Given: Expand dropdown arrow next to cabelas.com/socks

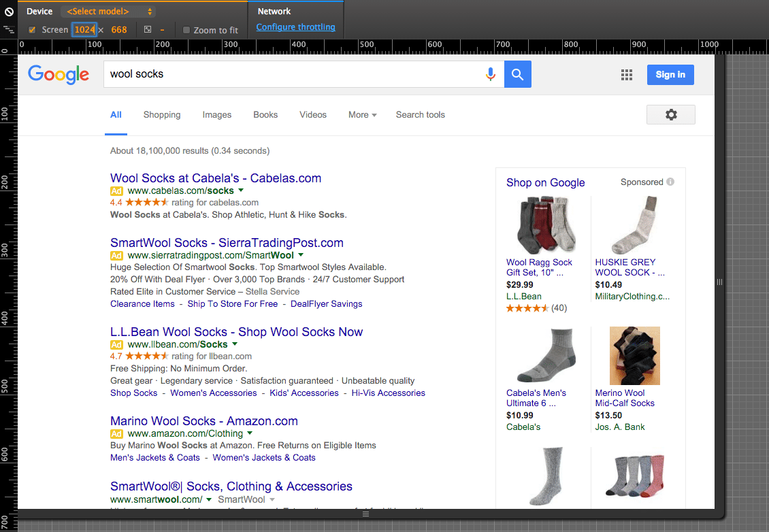Looking at the screenshot, I should click(241, 190).
